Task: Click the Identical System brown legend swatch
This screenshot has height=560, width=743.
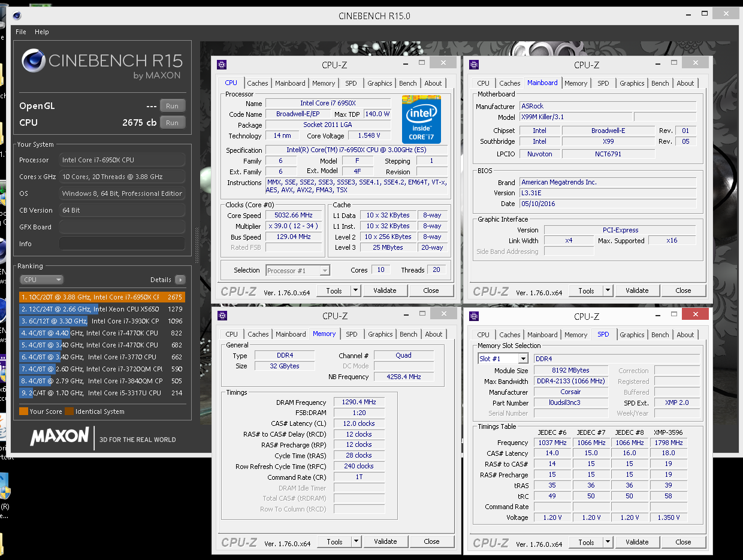Action: (x=70, y=411)
